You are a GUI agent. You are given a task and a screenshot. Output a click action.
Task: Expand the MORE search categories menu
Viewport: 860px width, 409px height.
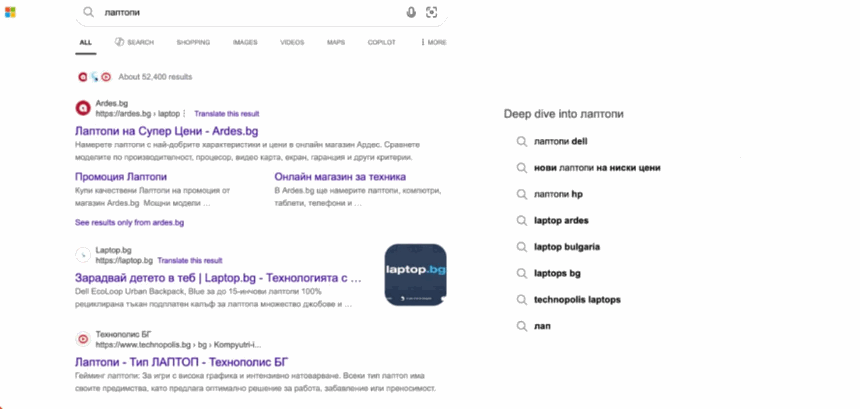click(x=433, y=42)
